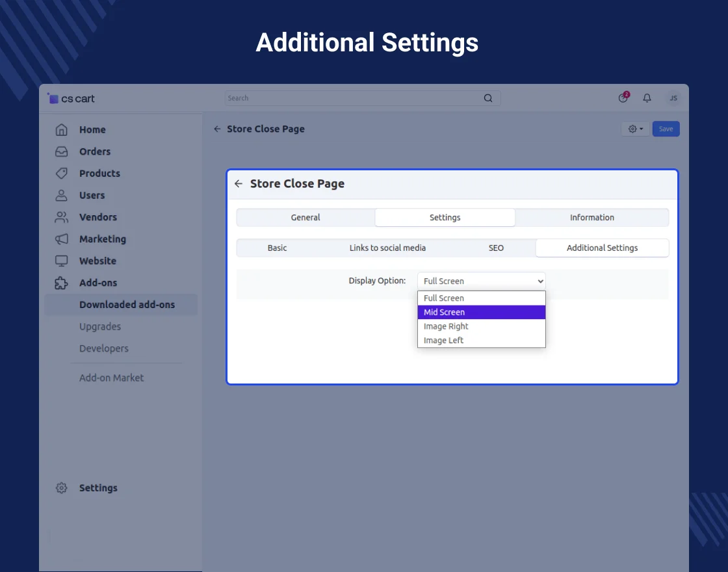
Task: Open Orders via inbox icon
Action: pyautogui.click(x=62, y=151)
